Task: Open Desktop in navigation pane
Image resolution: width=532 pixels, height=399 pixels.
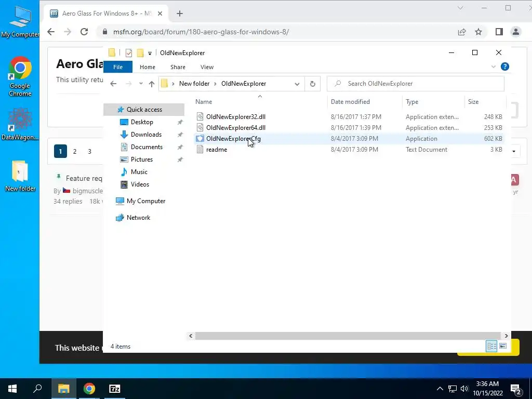Action: pos(142,122)
